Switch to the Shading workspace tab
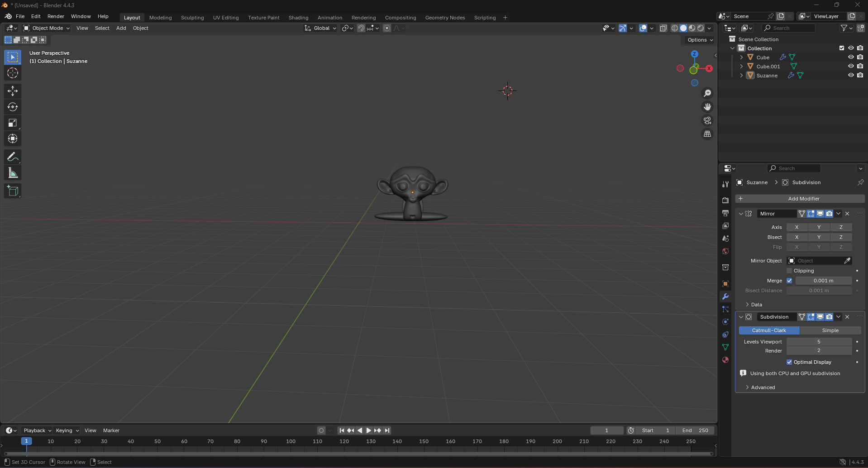This screenshot has width=868, height=468. (299, 18)
